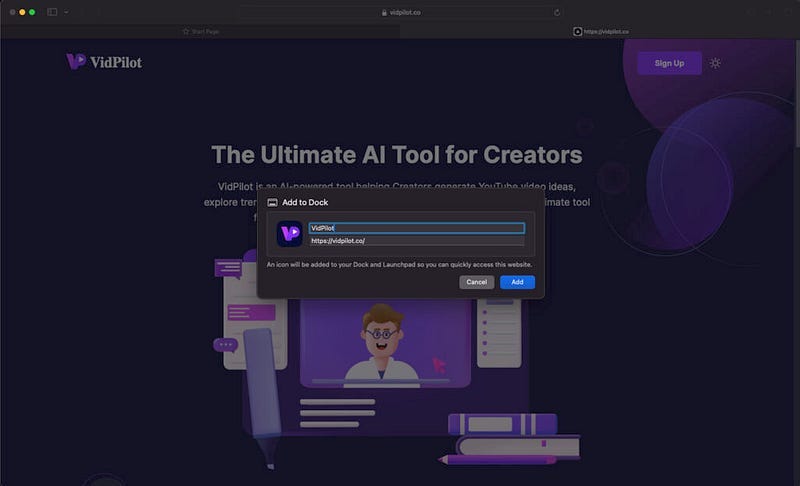The image size is (800, 486).
Task: Click the VidPilot logo in the header
Action: (x=104, y=62)
